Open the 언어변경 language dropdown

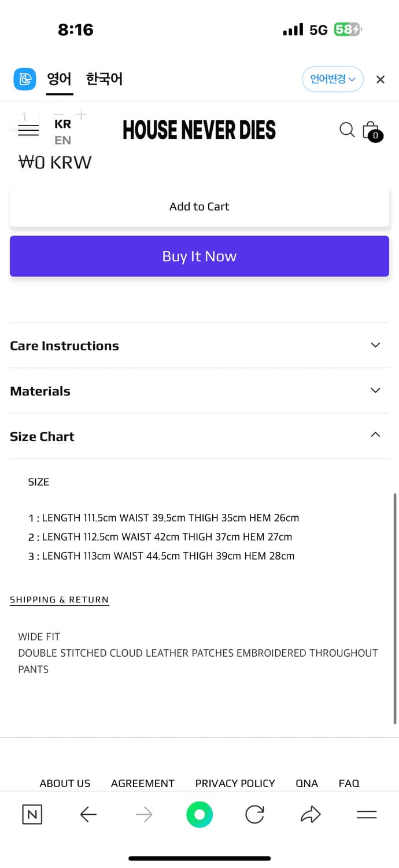pos(332,79)
